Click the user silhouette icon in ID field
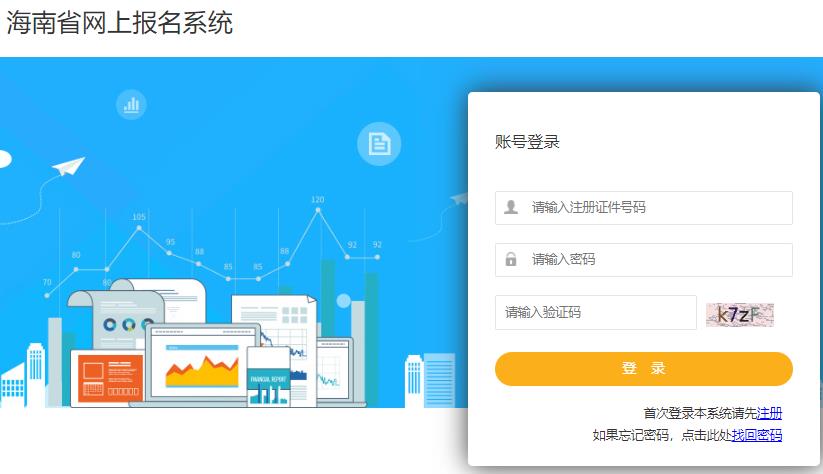Image resolution: width=823 pixels, height=474 pixels. pos(511,207)
